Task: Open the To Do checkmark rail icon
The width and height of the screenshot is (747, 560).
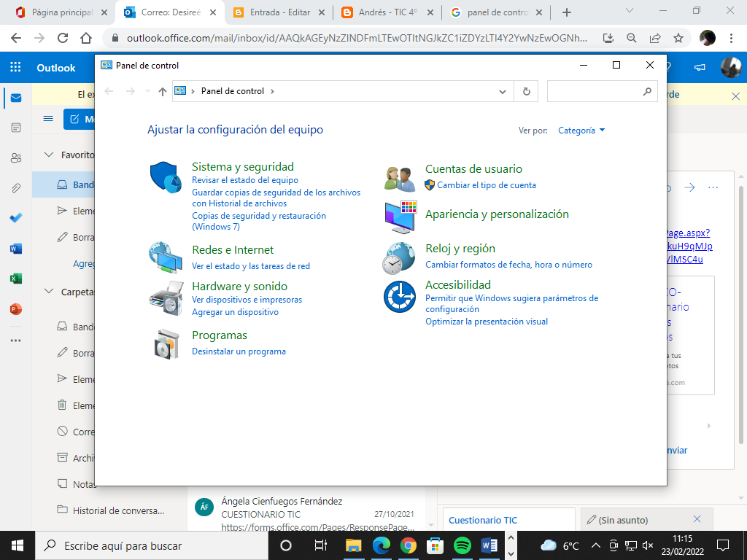Action: click(16, 218)
